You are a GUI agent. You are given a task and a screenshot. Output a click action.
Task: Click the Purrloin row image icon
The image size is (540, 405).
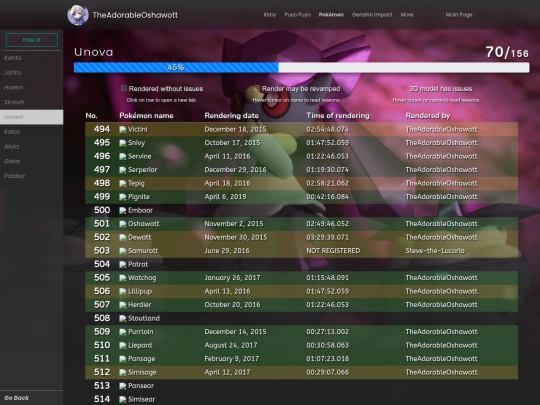(x=123, y=332)
